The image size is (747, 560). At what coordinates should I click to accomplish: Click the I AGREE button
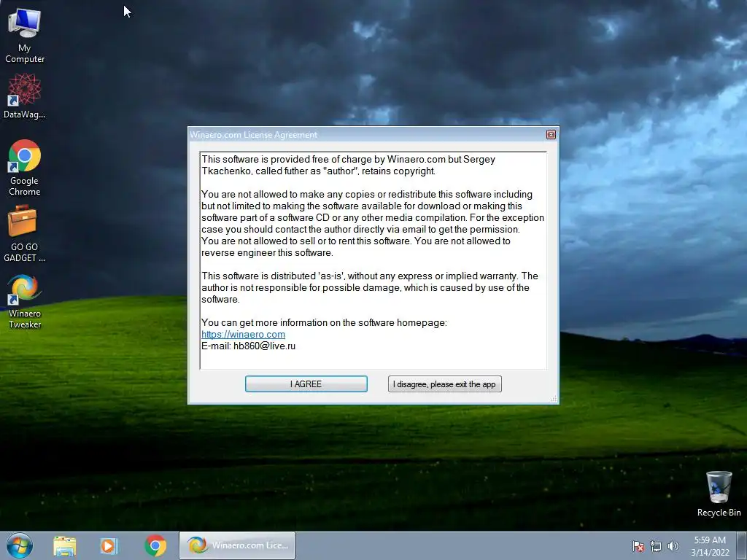[x=306, y=384]
